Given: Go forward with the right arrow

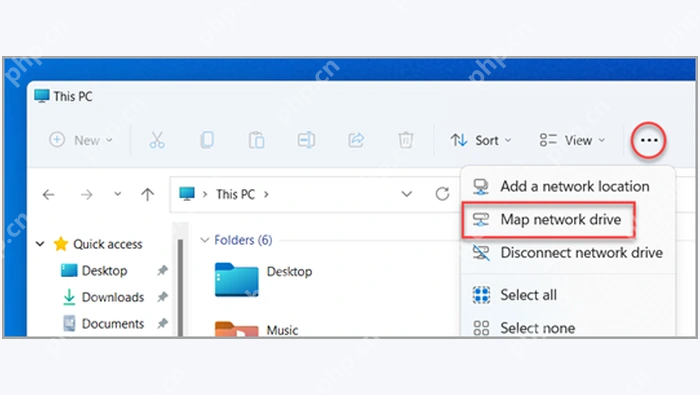Looking at the screenshot, I should click(87, 195).
